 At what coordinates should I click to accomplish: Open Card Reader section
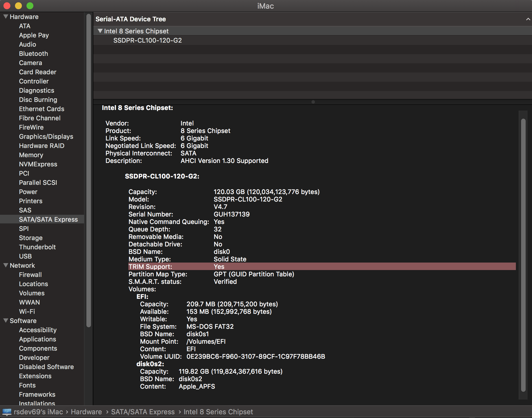click(x=38, y=72)
